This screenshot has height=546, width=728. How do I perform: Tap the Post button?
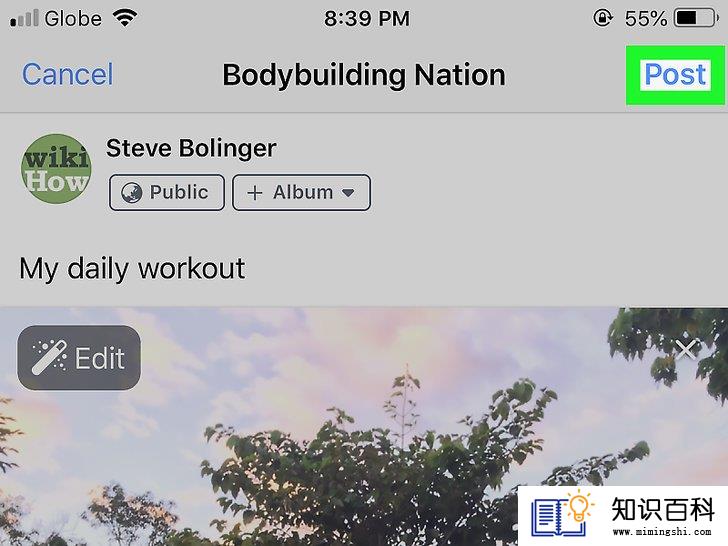pyautogui.click(x=675, y=75)
